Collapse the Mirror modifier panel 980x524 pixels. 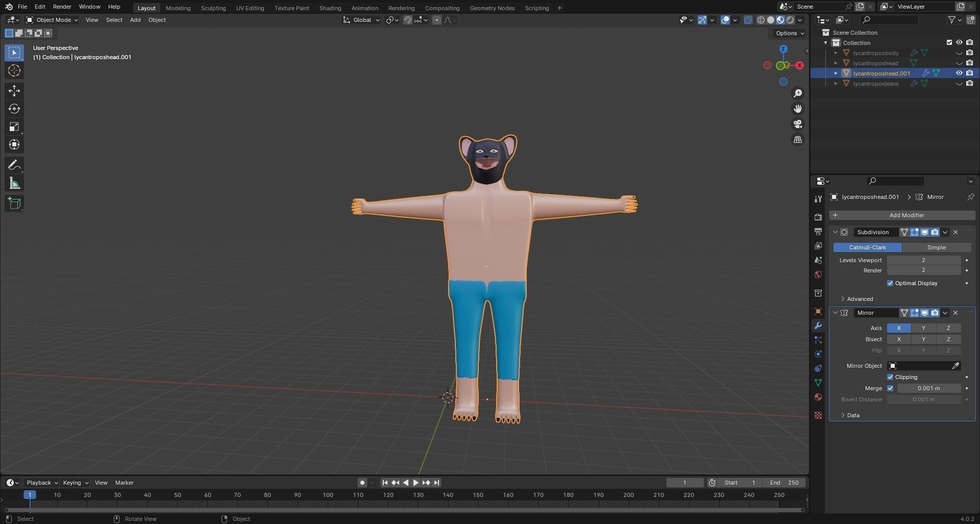click(x=835, y=313)
